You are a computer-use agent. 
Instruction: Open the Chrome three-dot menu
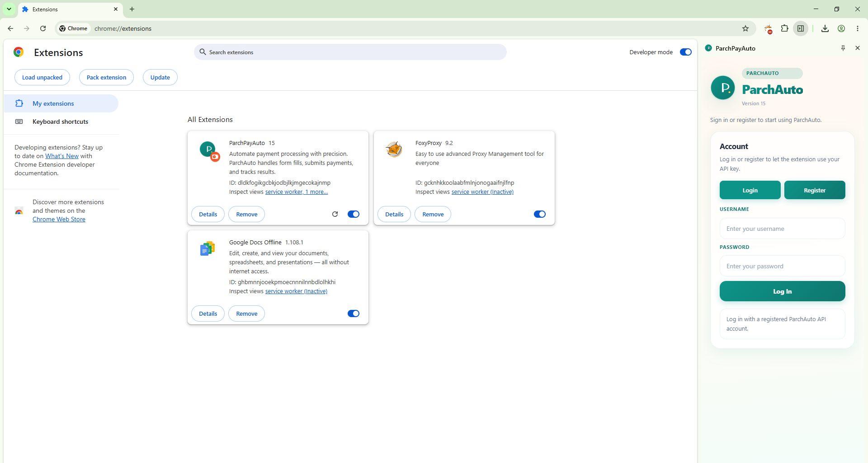click(858, 28)
